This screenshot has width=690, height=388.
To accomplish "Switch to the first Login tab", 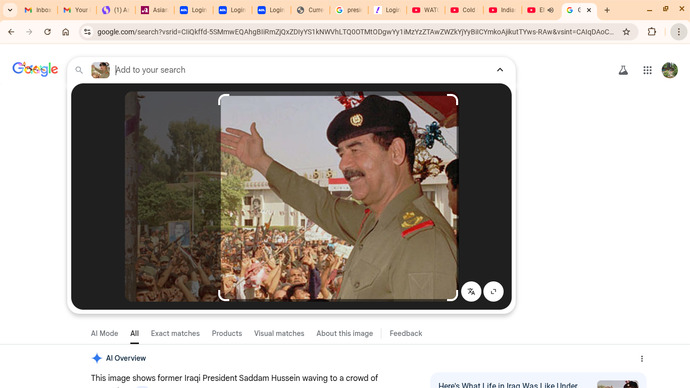I will pos(192,10).
